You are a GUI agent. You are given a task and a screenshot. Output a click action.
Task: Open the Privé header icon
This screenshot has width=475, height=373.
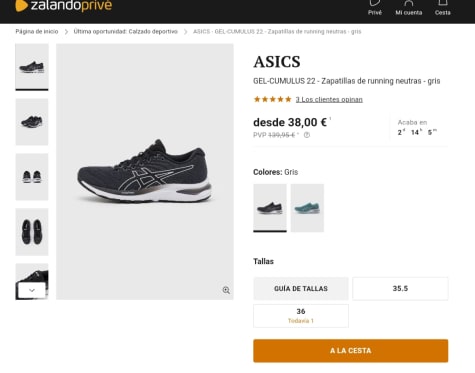click(x=375, y=8)
